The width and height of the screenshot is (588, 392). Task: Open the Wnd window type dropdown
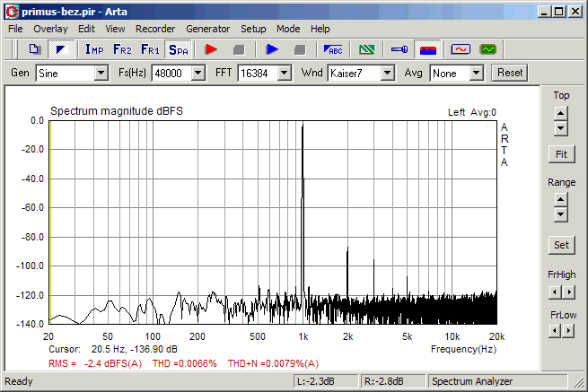coord(388,73)
